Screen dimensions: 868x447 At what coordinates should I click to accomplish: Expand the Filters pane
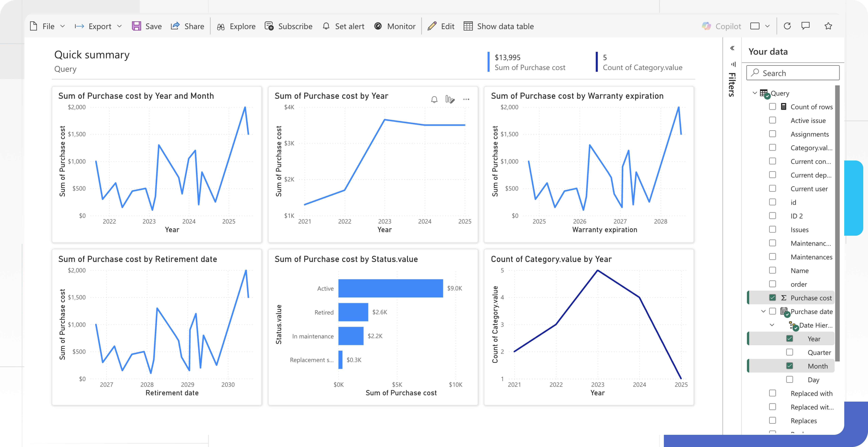tap(732, 48)
